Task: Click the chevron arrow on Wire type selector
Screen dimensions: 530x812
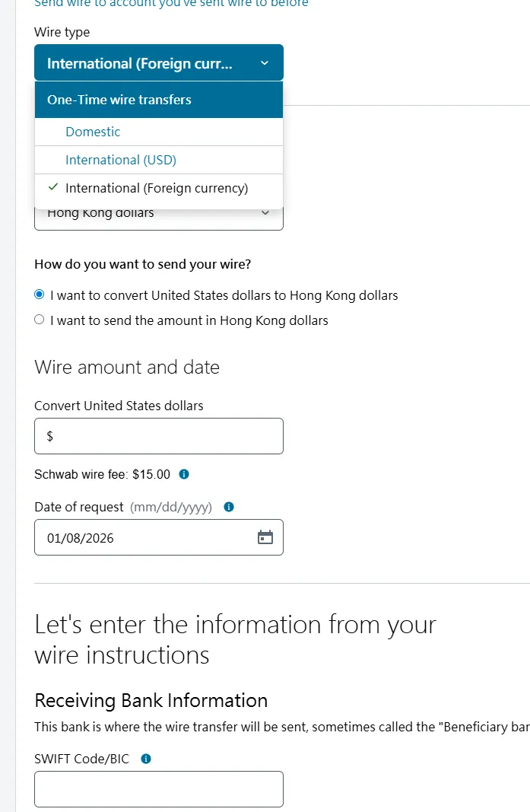Action: [265, 63]
